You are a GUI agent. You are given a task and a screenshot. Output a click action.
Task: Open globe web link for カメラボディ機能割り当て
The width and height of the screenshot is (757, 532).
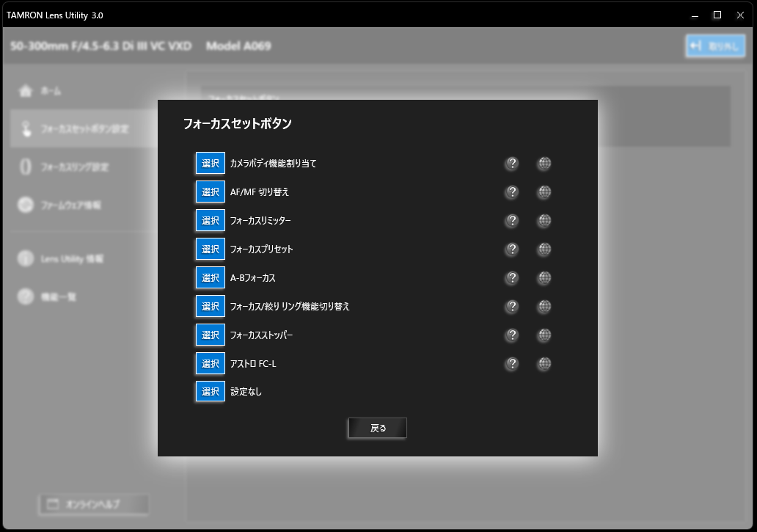[544, 164]
